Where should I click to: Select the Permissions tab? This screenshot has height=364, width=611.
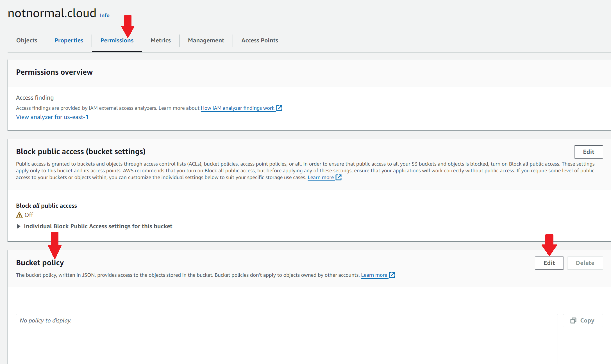click(x=117, y=40)
